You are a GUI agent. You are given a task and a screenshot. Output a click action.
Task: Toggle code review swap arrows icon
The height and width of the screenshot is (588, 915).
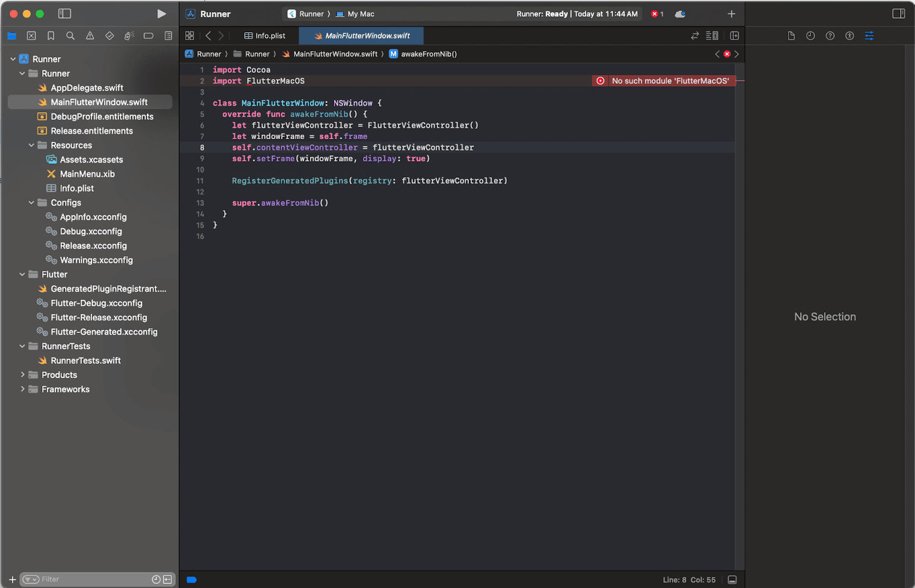695,36
